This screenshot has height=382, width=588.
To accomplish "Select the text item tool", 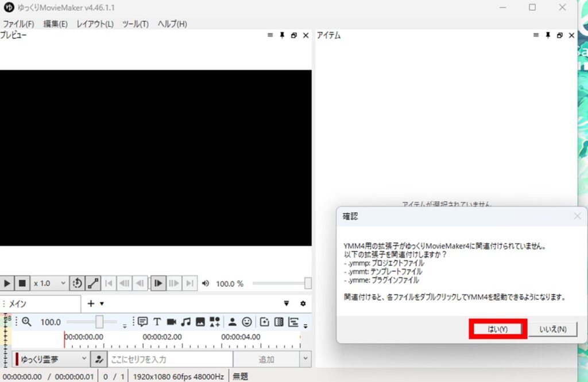I will tap(157, 322).
